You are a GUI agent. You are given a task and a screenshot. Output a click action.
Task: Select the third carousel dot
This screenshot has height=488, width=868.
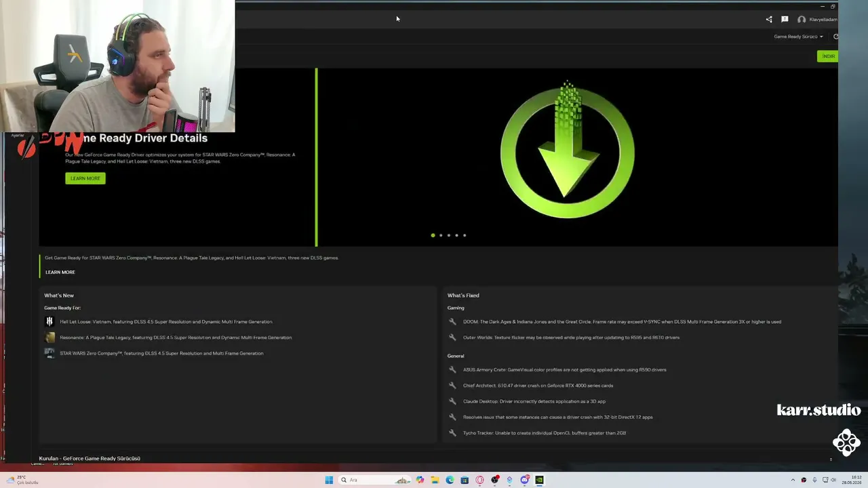[448, 235]
